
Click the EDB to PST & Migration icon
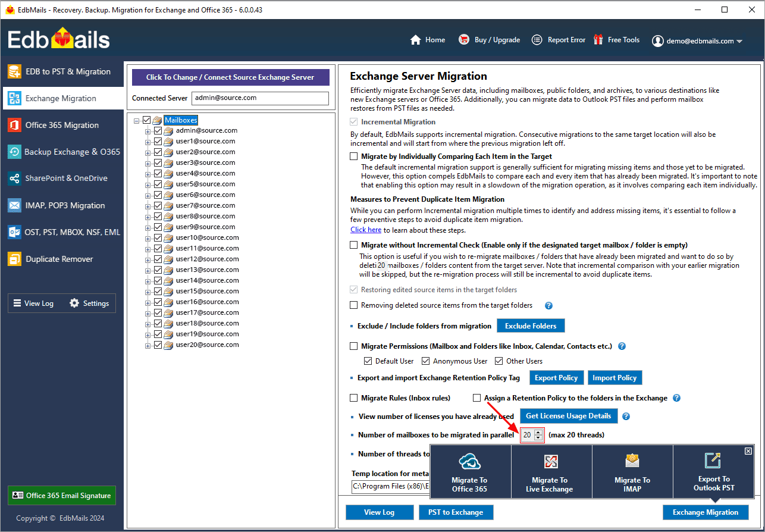[x=14, y=72]
